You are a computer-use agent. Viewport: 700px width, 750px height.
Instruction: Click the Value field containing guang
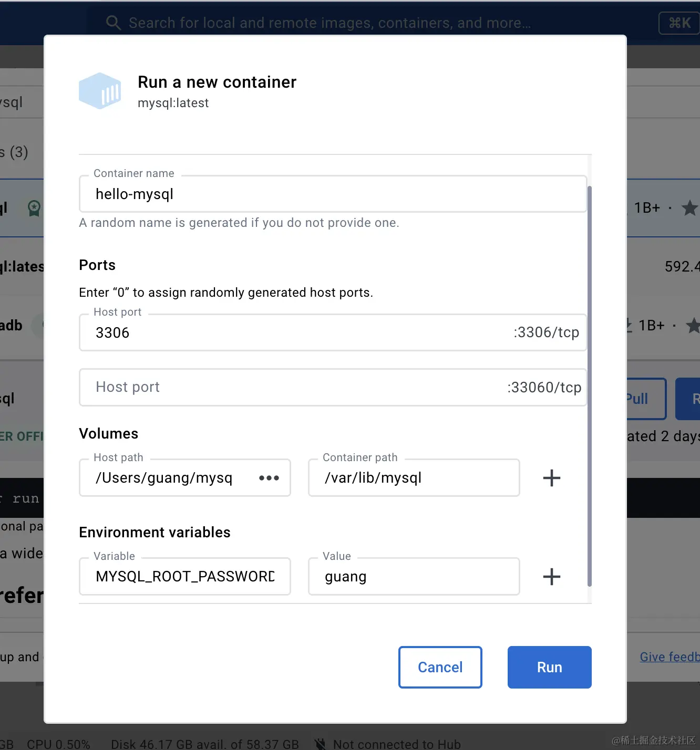pos(414,577)
